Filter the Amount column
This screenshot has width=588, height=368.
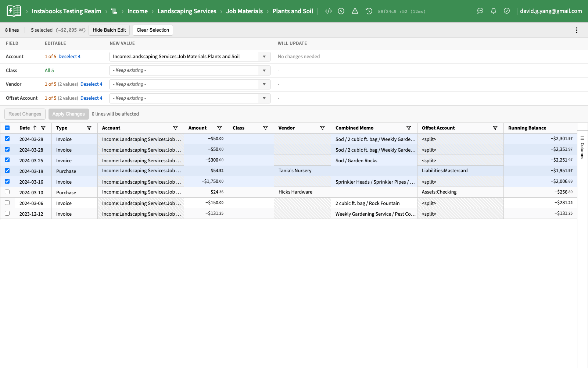(x=219, y=128)
